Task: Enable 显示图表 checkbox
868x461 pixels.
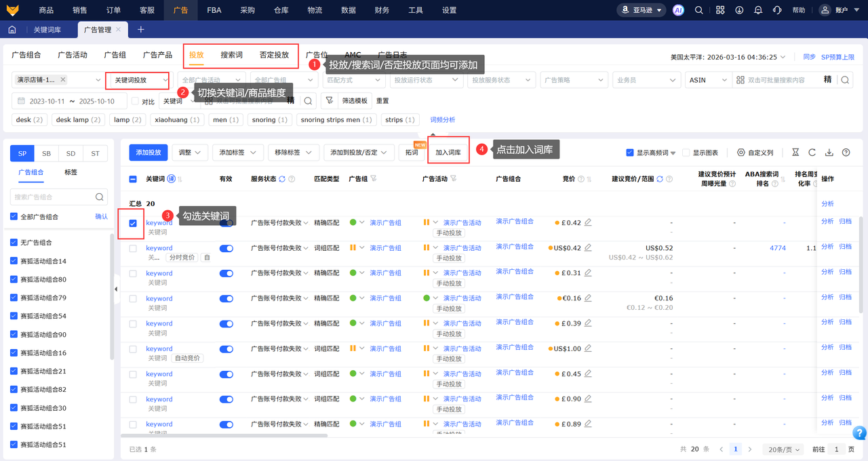Action: 686,153
